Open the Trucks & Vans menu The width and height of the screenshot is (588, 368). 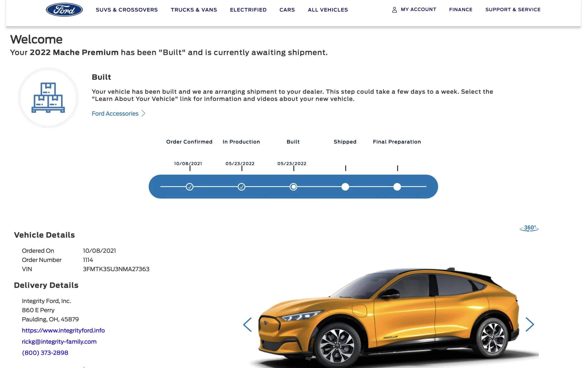tap(194, 10)
